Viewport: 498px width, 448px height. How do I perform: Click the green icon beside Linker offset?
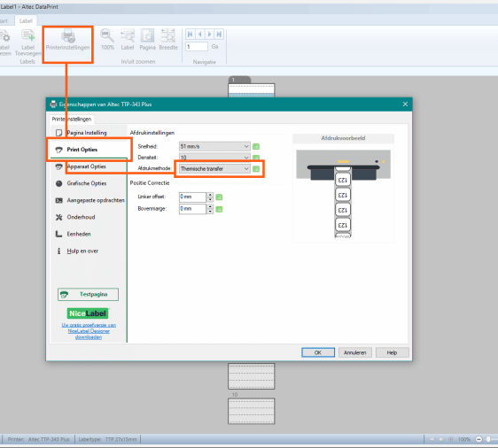click(219, 197)
